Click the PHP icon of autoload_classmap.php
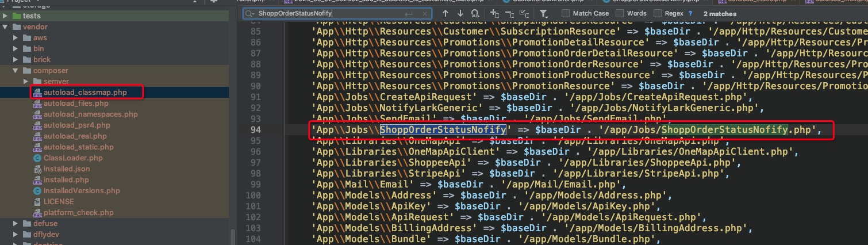868x245 pixels. tap(37, 93)
